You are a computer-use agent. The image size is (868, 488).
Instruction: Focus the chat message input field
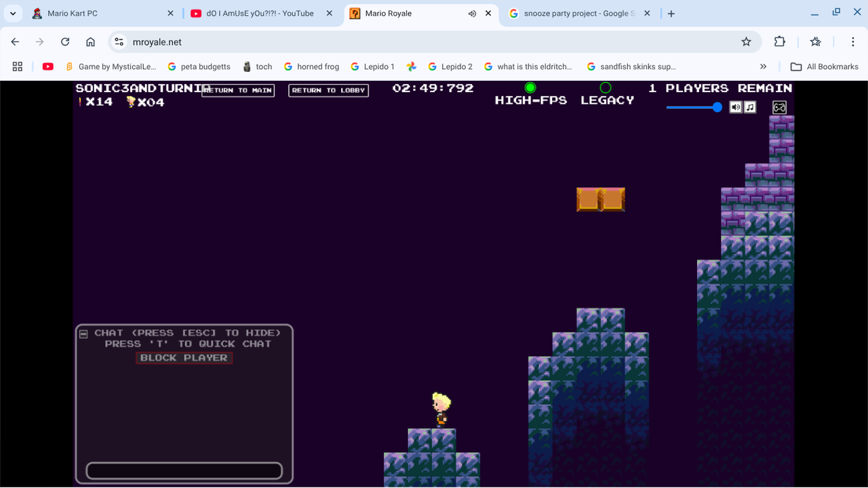[x=184, y=470]
